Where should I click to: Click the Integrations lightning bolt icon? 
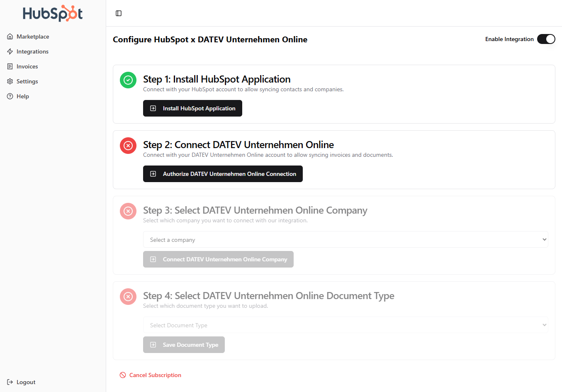click(10, 51)
